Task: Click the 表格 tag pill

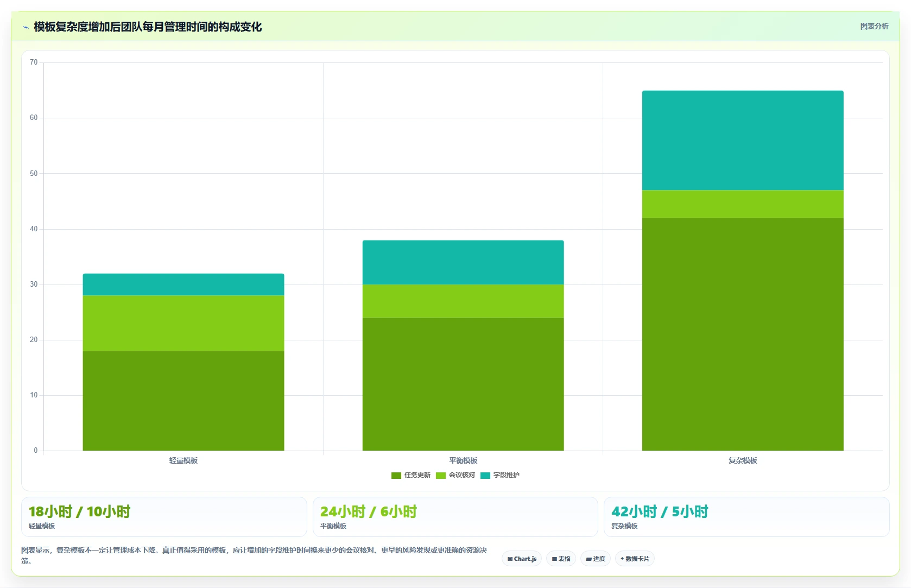Action: pos(561,559)
